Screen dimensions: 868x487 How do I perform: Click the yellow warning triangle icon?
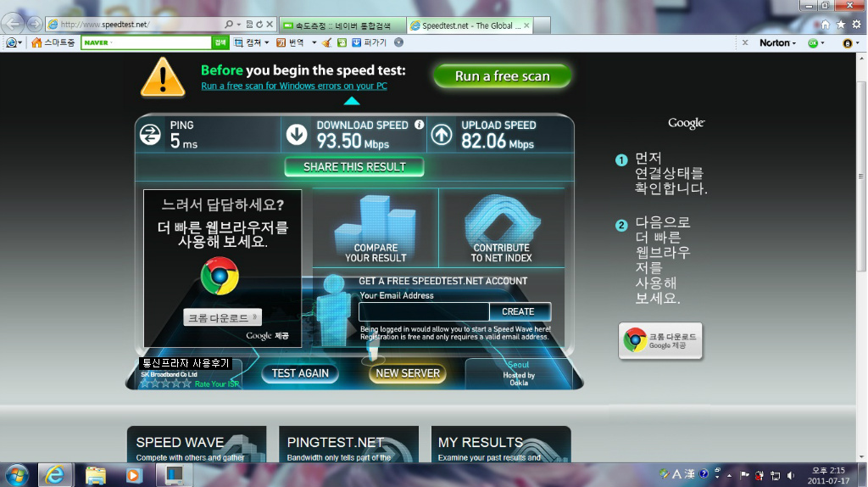click(x=163, y=77)
